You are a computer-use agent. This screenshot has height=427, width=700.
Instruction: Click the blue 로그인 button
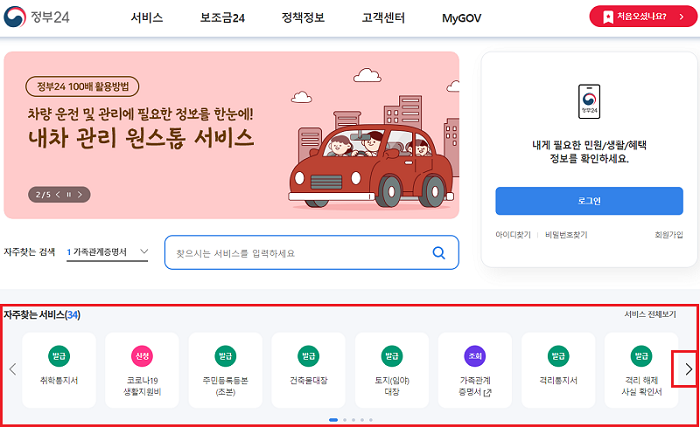(x=589, y=201)
